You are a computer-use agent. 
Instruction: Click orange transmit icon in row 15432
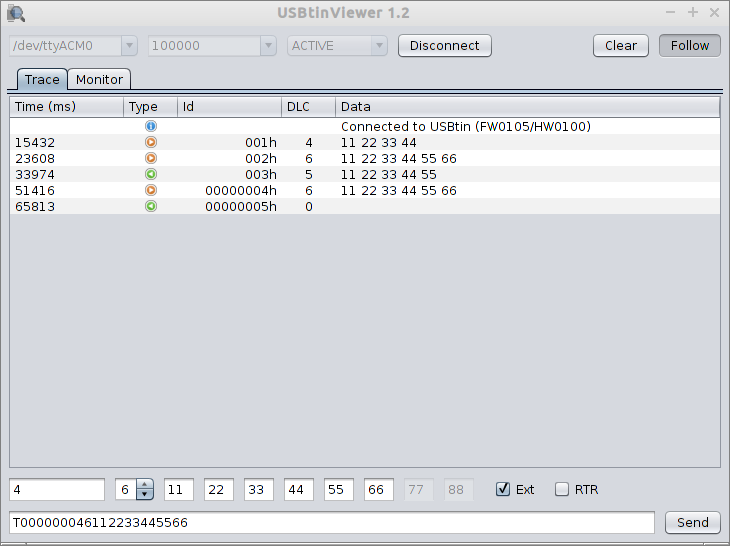coord(151,142)
